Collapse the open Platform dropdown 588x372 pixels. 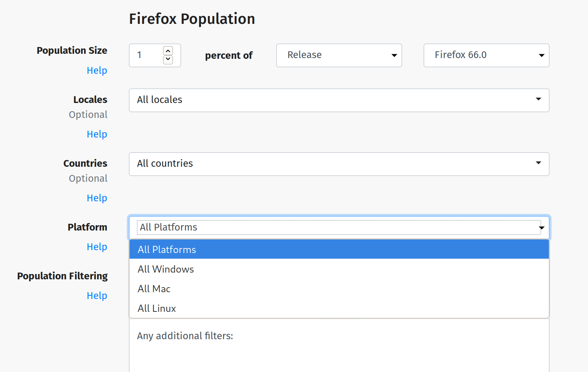(339, 227)
